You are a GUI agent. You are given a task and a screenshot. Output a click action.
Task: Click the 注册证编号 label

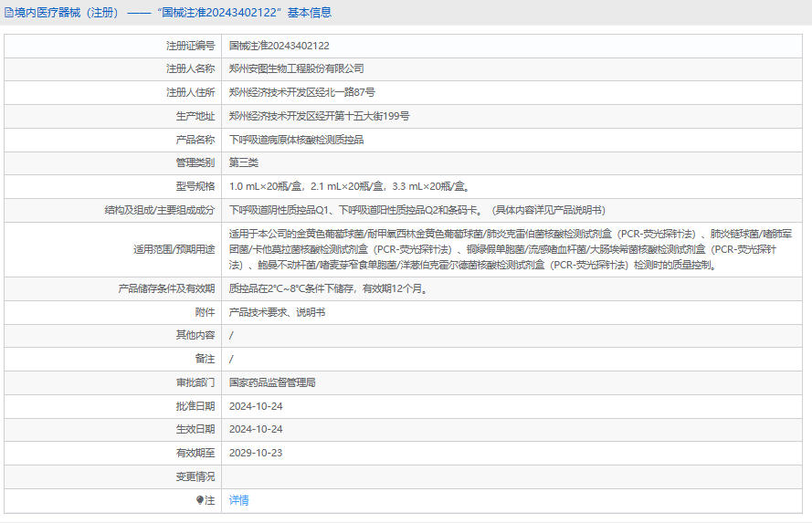190,46
